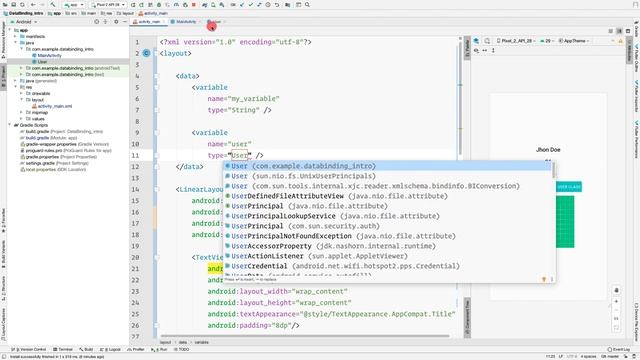The width and height of the screenshot is (640, 360).
Task: Click the Undo arrow in main toolbar
Action: click(x=277, y=5)
